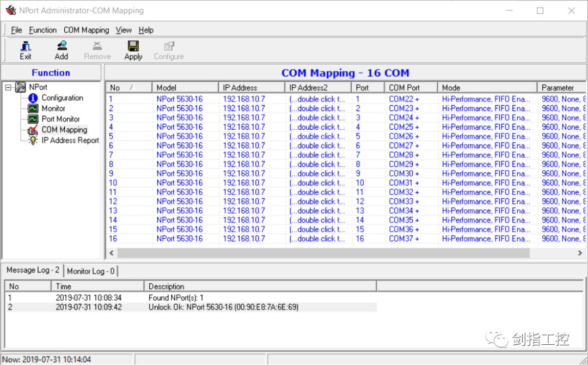The image size is (588, 365).
Task: Open Monitor in the function tree
Action: (x=53, y=108)
